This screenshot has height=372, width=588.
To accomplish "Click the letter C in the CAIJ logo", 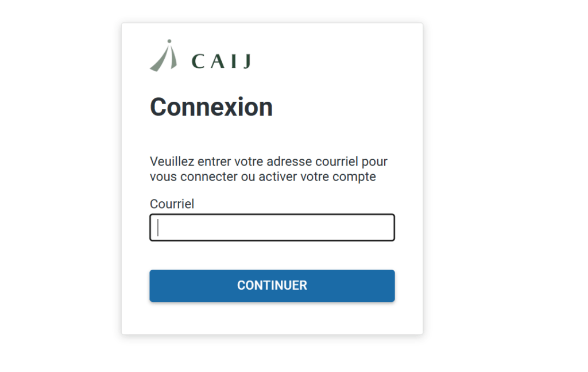I will (198, 62).
